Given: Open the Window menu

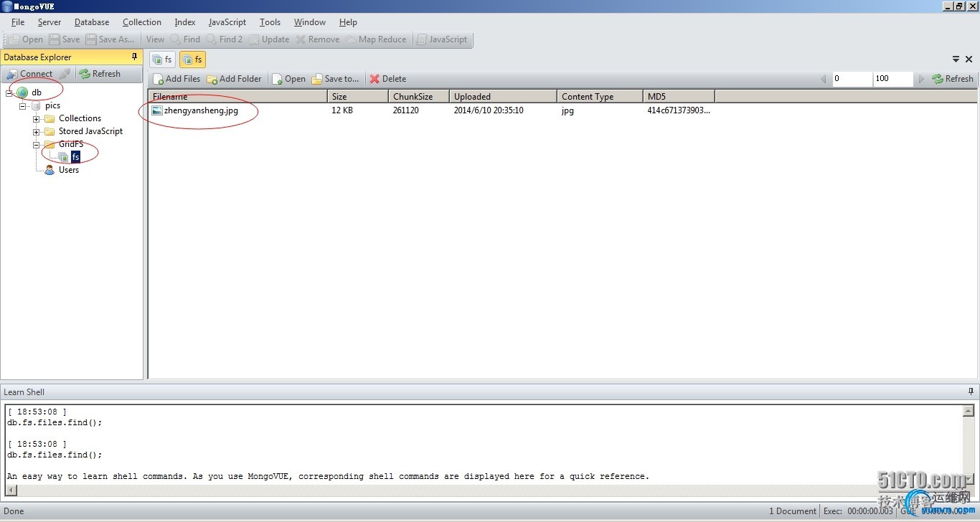Looking at the screenshot, I should 310,22.
